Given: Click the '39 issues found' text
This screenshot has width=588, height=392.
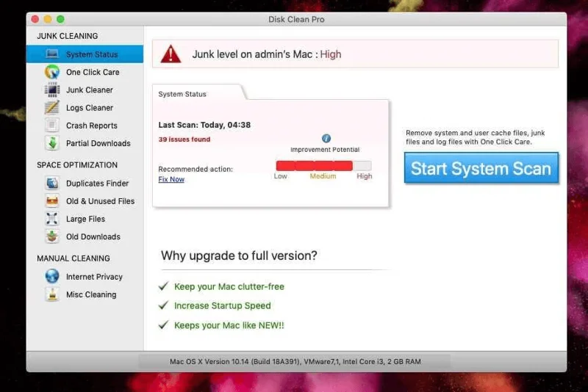Looking at the screenshot, I should point(184,139).
